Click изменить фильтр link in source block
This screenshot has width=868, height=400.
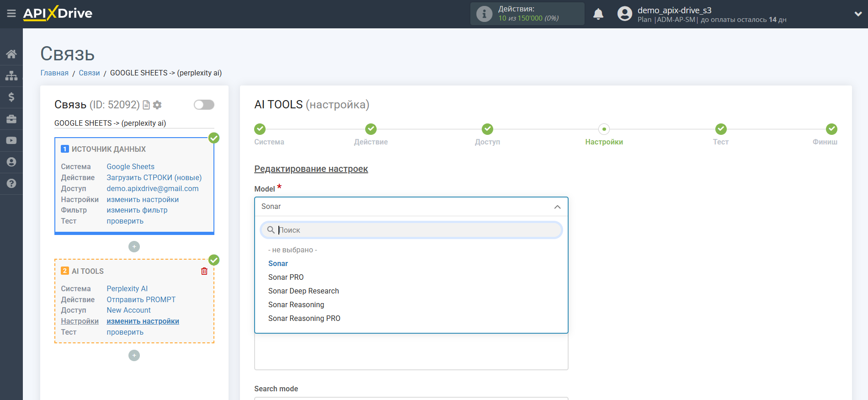point(137,210)
